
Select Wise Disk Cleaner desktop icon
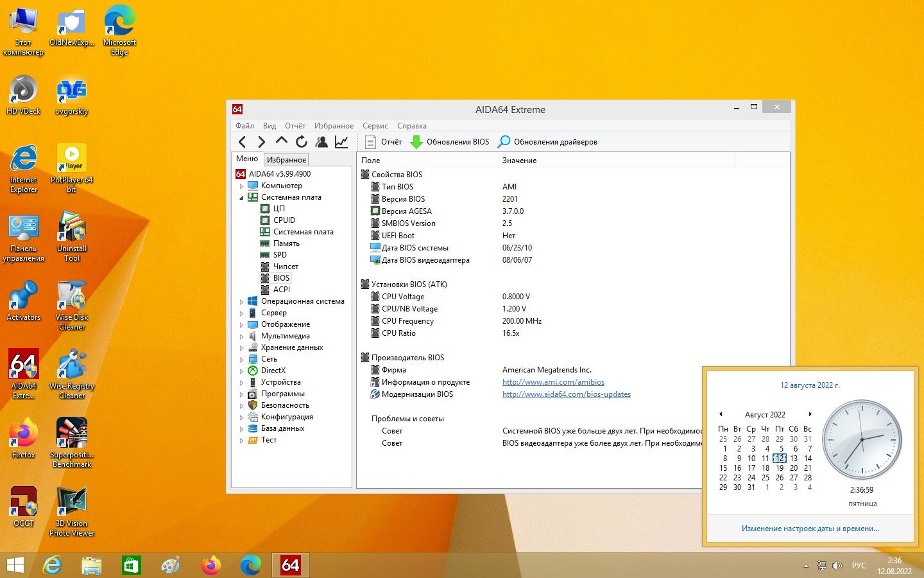click(71, 305)
